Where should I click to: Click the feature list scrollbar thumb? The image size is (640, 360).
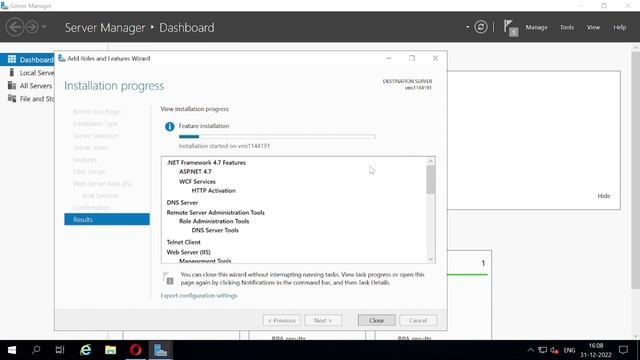(431, 180)
